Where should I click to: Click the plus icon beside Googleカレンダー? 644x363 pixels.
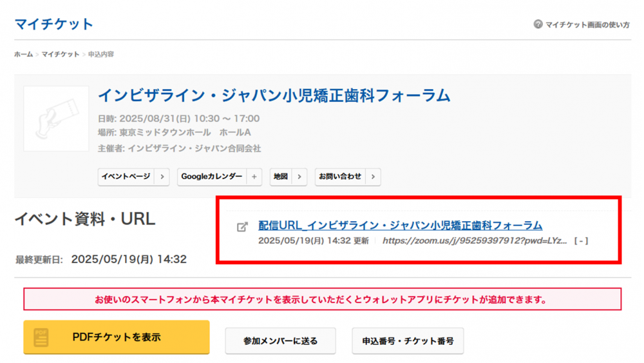pyautogui.click(x=253, y=177)
